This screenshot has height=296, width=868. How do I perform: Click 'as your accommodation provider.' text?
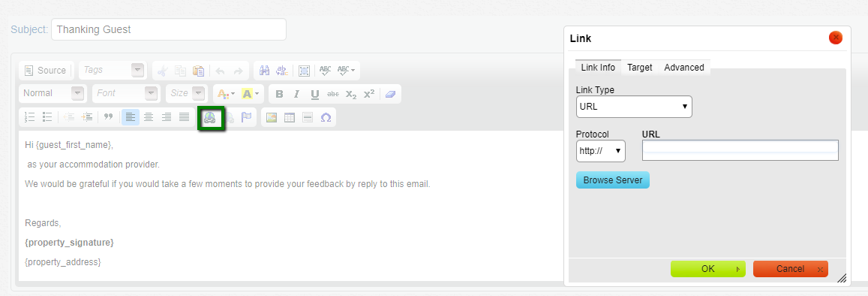coord(93,165)
